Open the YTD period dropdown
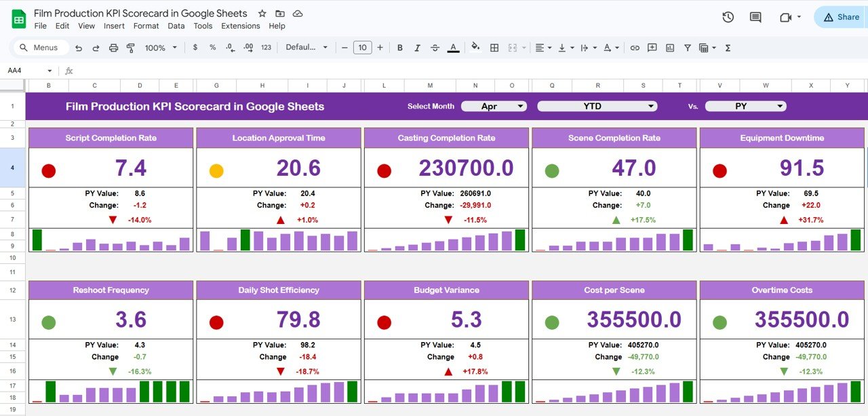 pyautogui.click(x=597, y=106)
